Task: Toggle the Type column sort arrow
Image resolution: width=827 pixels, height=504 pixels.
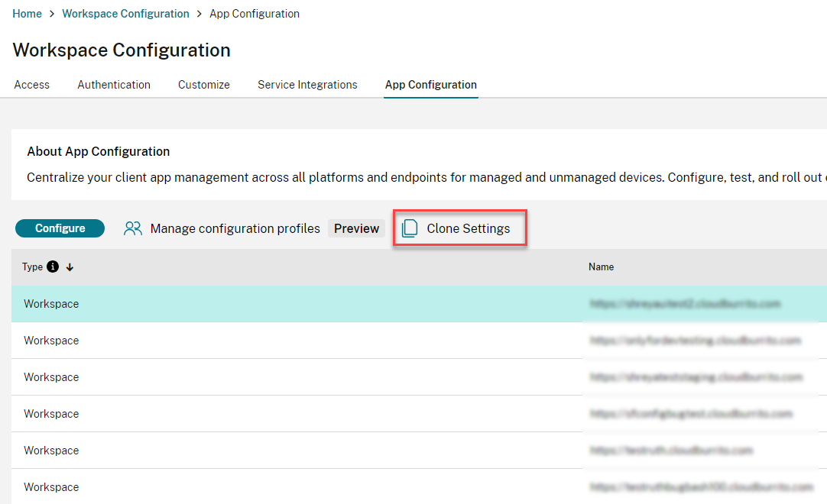Action: [x=70, y=267]
